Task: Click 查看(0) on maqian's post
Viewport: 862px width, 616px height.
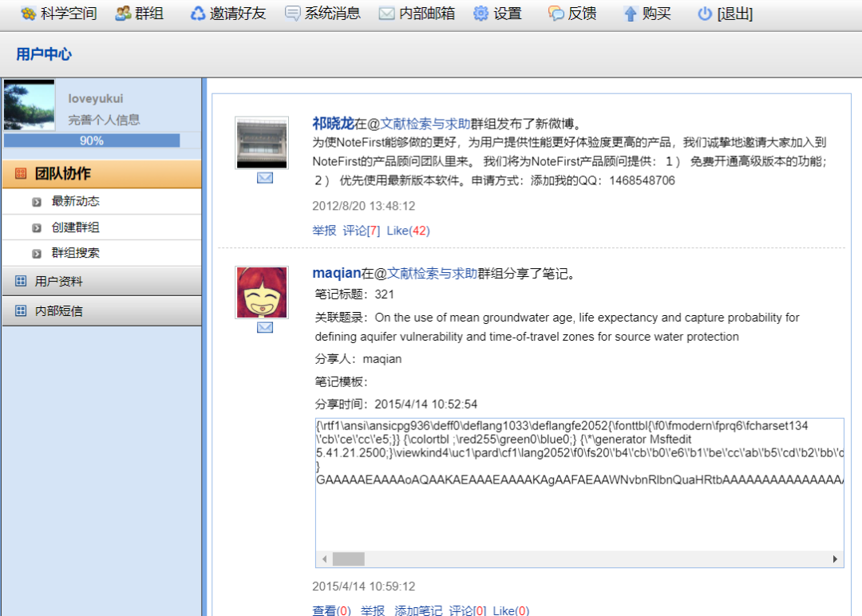Action: click(331, 610)
